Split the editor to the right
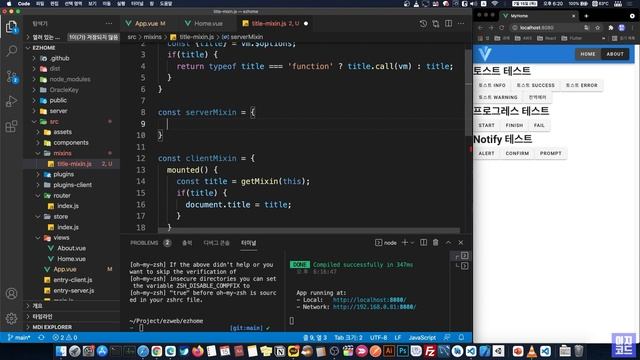640x360 pixels. tap(449, 24)
